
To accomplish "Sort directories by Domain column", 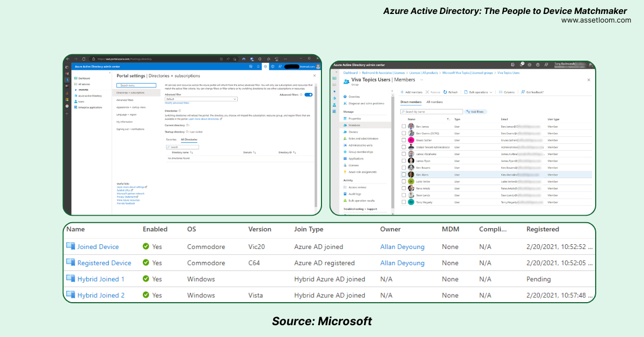I will [x=250, y=152].
